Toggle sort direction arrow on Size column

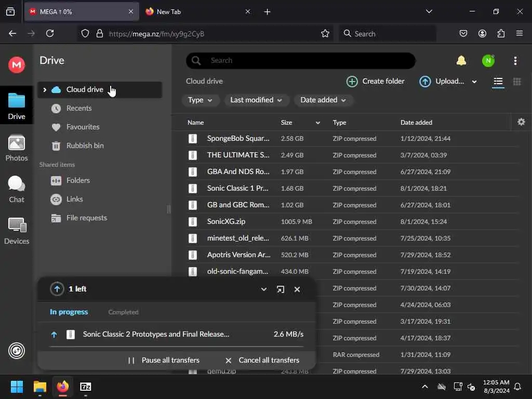317,123
